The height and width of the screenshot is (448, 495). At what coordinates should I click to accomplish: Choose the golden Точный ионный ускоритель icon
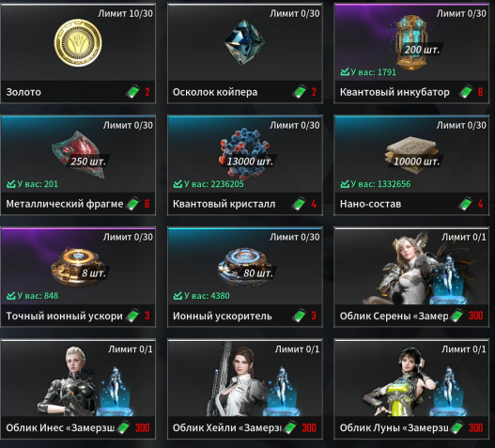(x=78, y=268)
